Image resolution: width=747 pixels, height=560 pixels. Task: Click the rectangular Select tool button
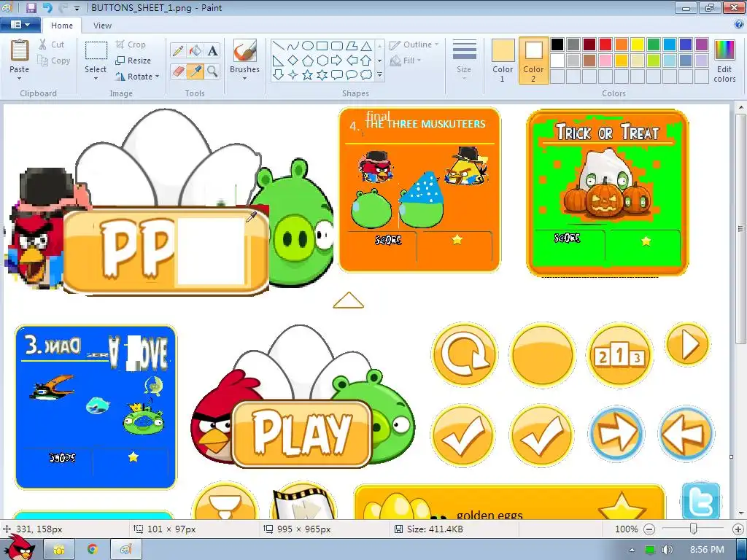[x=96, y=50]
